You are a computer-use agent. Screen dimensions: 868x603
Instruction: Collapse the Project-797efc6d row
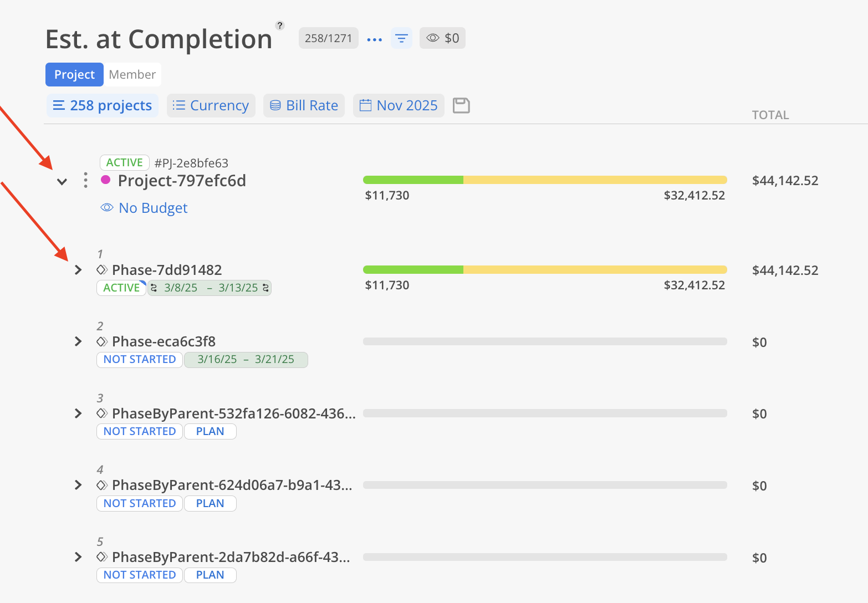click(62, 181)
